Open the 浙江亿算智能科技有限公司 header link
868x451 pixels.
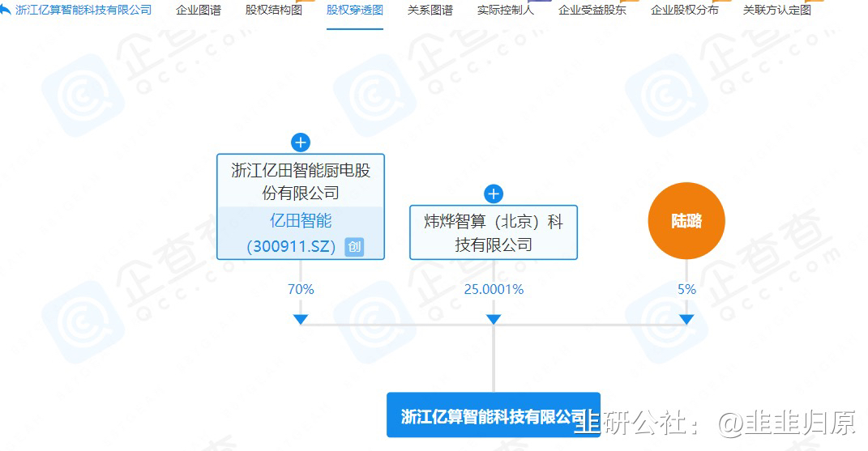tap(83, 10)
